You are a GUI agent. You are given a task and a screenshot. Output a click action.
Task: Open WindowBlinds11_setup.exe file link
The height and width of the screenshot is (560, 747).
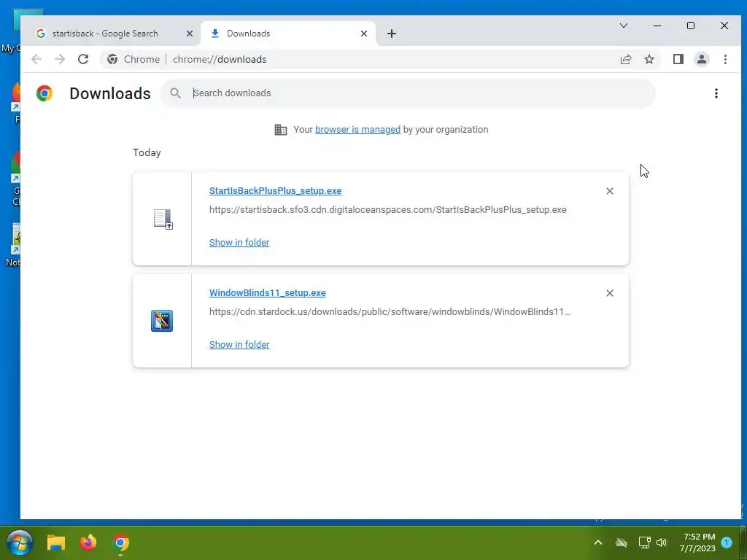pos(267,293)
